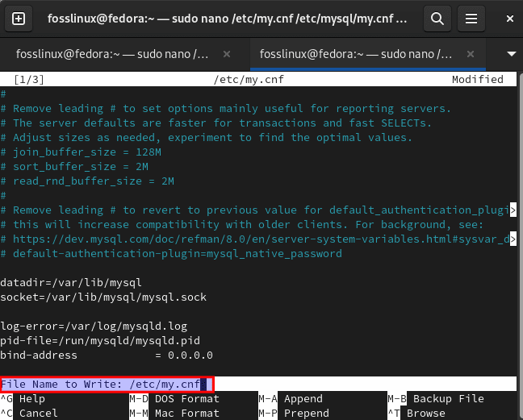Click the Modified status in nano header
This screenshot has width=523, height=420.
477,79
